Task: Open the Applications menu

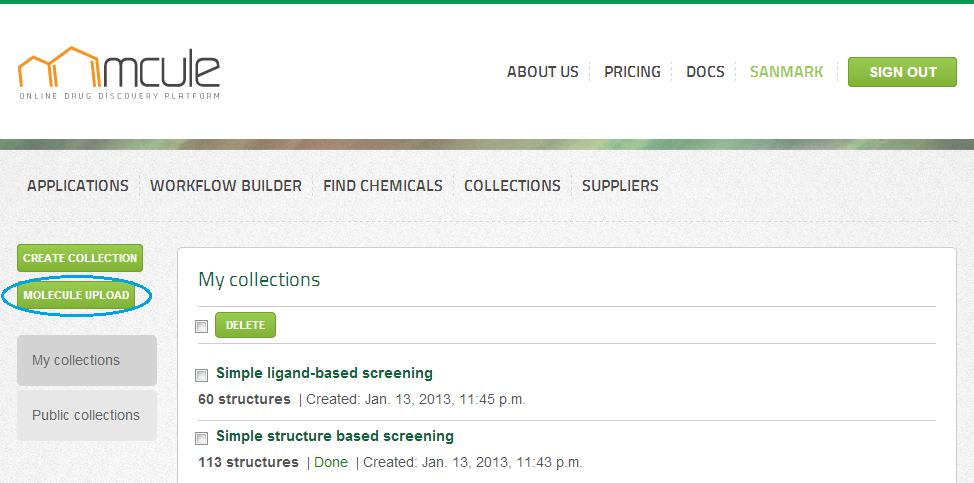Action: click(78, 186)
